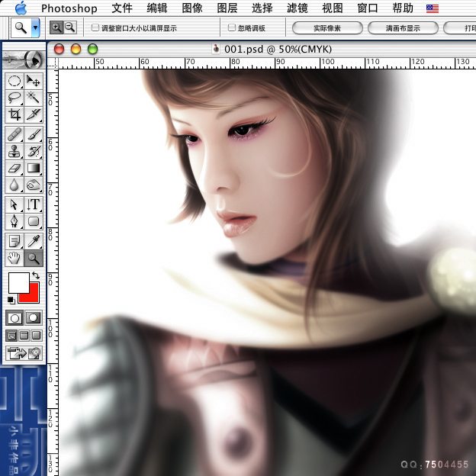Enable 忽略调板 checkbox
This screenshot has width=476, height=476.
point(232,27)
